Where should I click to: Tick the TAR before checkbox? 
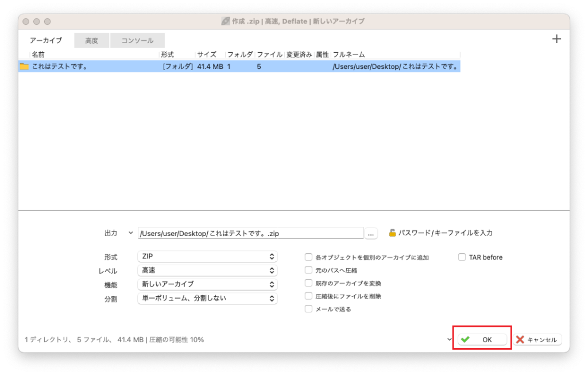462,257
